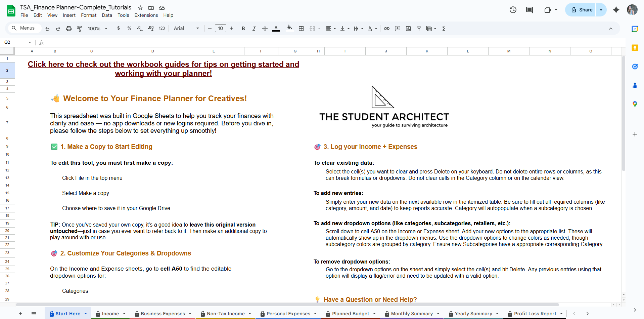
Task: Open the horizontal align dropdown
Action: click(x=331, y=29)
